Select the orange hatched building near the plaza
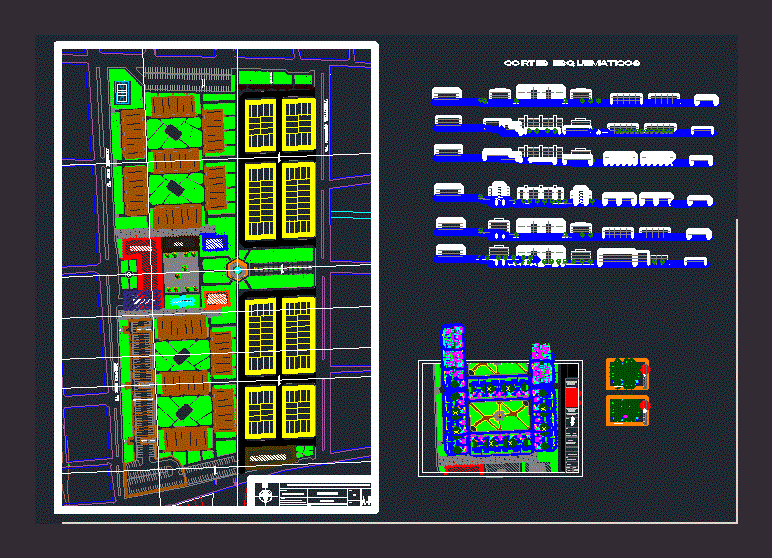The height and width of the screenshot is (558, 772). (214, 299)
